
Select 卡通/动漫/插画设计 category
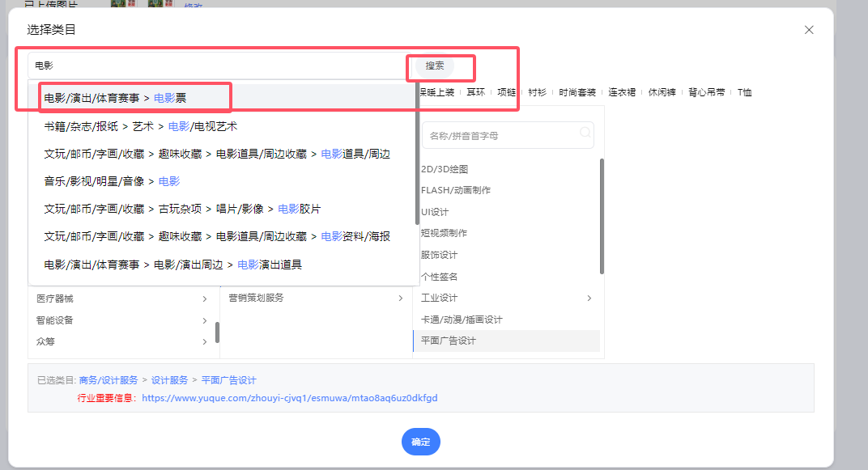[507, 320]
